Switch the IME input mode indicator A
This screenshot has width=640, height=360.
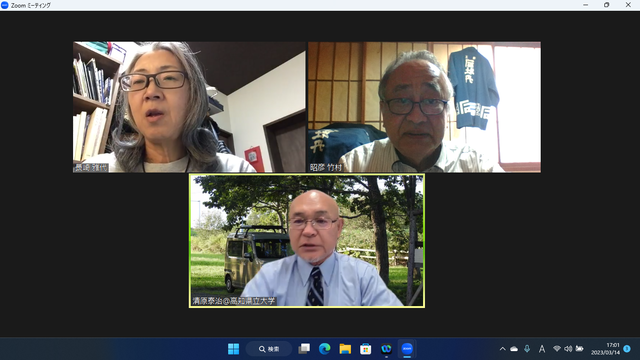coord(542,349)
